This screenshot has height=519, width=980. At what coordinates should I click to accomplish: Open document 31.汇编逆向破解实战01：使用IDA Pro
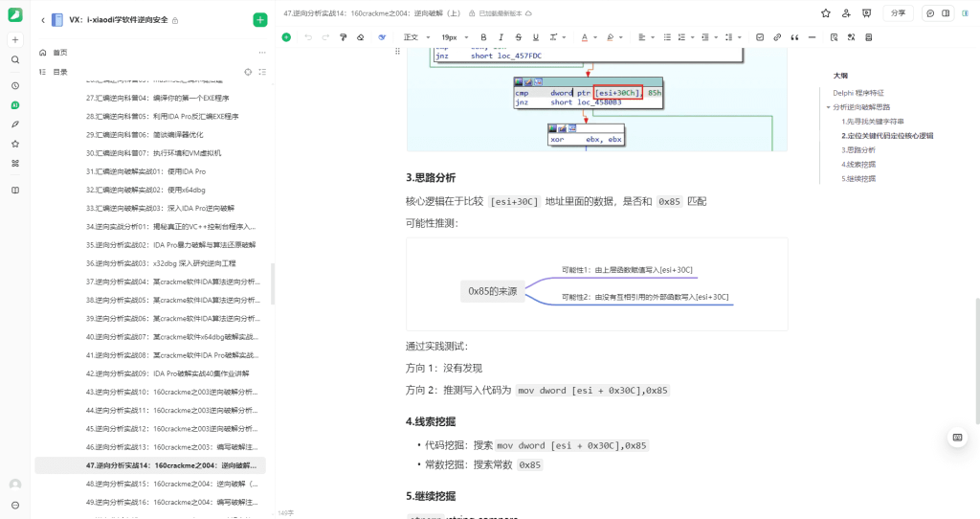[145, 171]
